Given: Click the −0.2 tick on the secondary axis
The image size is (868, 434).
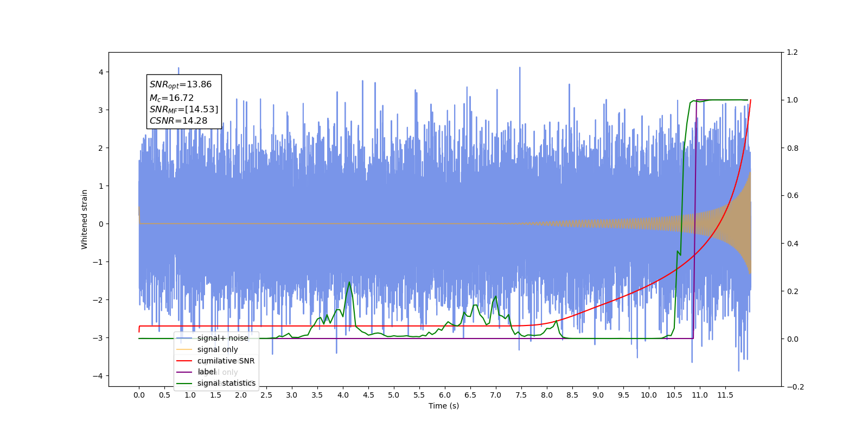Looking at the screenshot, I should pyautogui.click(x=795, y=387).
